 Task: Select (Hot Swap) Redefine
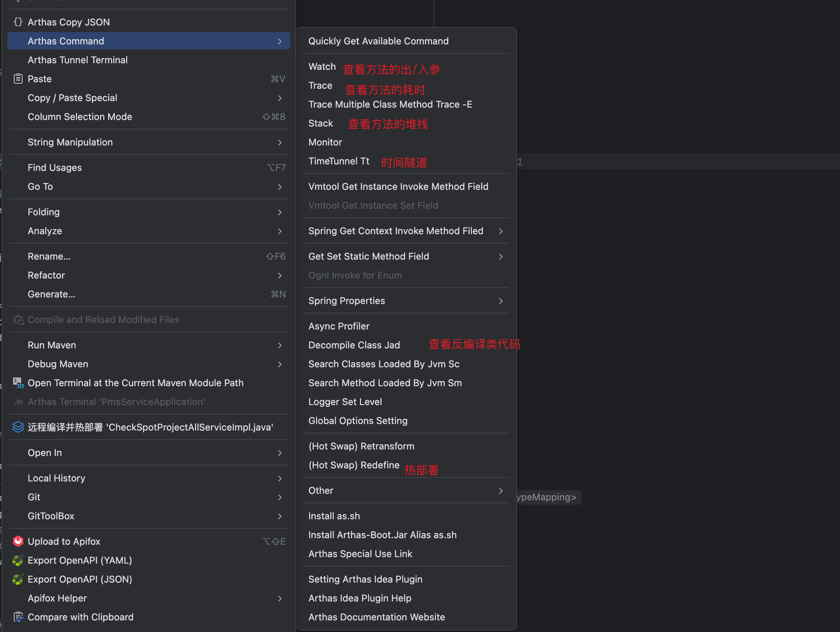[x=353, y=465]
